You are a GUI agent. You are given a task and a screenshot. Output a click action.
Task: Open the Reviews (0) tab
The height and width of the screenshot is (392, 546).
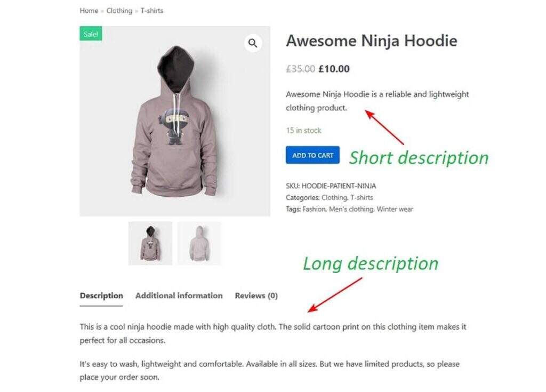coord(256,295)
